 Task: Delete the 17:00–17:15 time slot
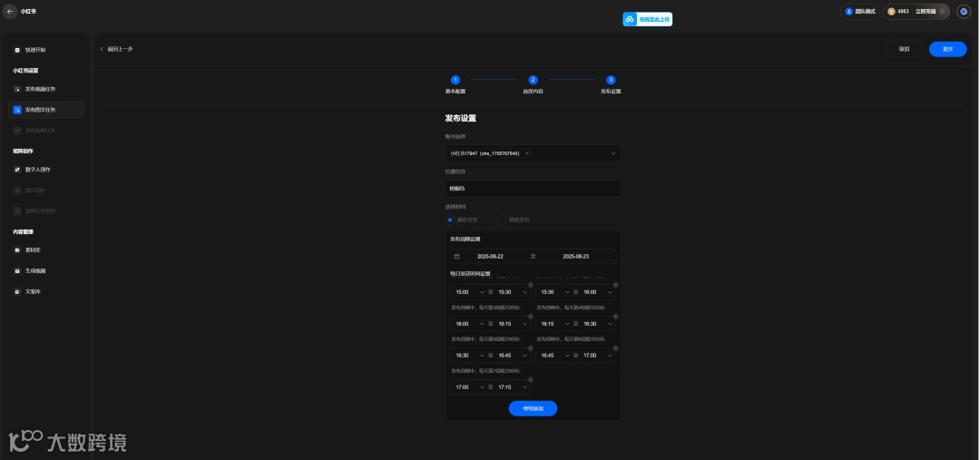531,379
